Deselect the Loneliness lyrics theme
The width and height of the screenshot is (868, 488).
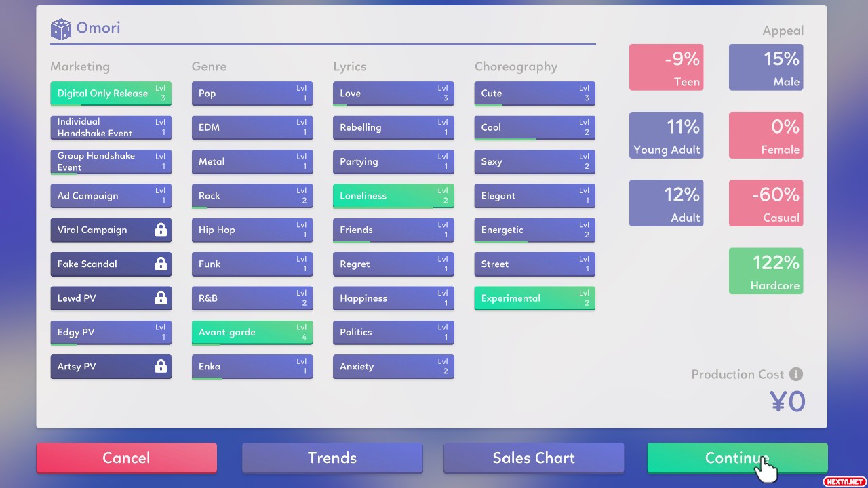coord(393,196)
